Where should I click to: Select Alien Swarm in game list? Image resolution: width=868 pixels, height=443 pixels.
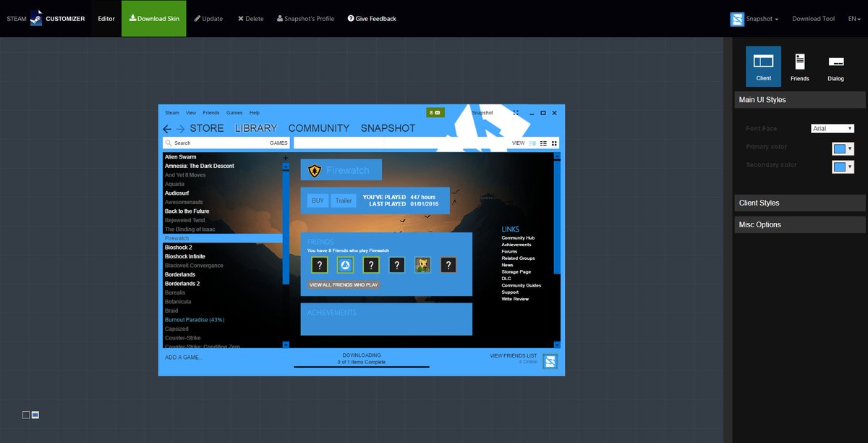[180, 157]
